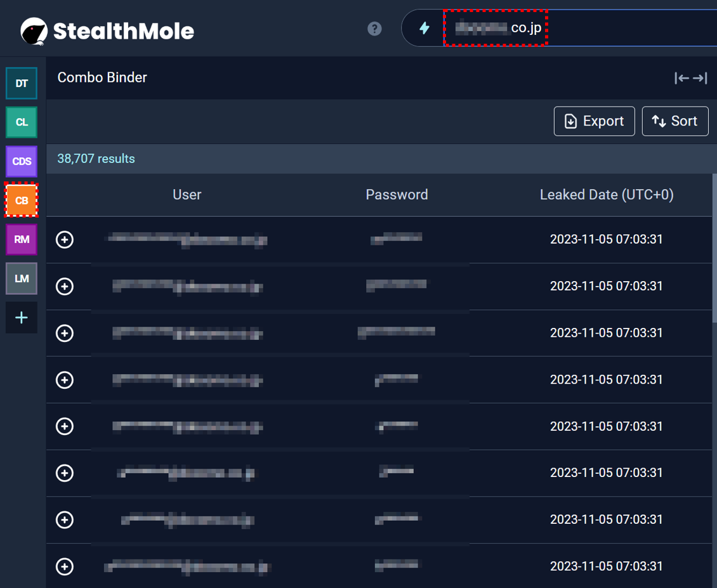Screen dimensions: 717x588
Task: Click the StealthMole logo
Action: [107, 30]
